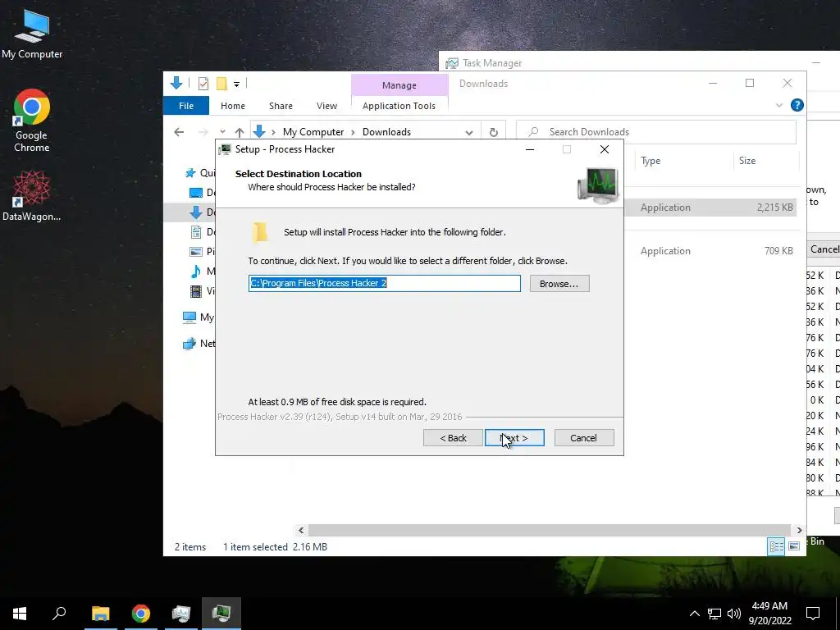The image size is (840, 630).
Task: Open Windows Start menu
Action: (20, 614)
